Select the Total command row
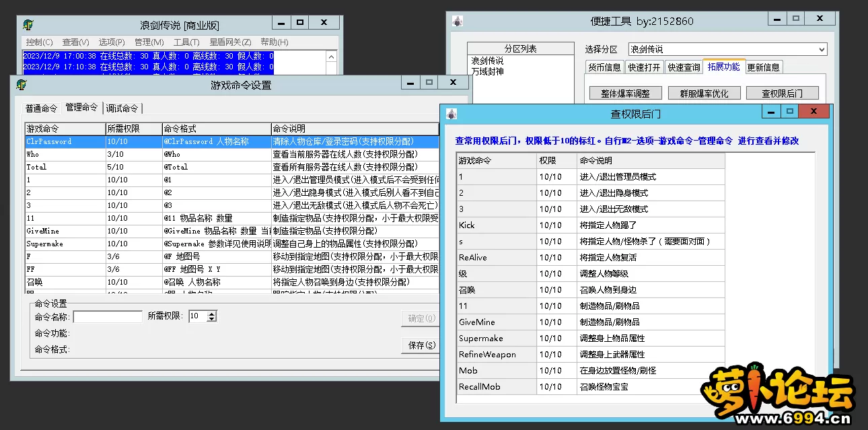The image size is (868, 430). pos(231,167)
